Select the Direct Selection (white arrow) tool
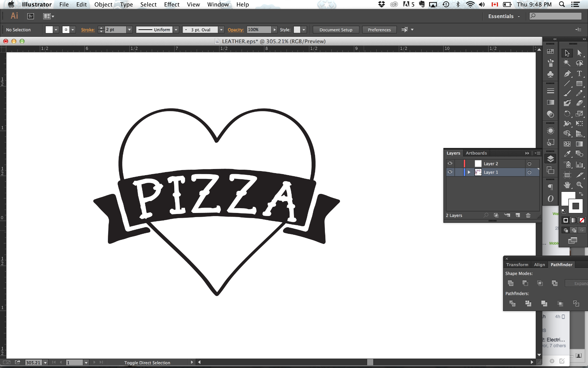 point(579,53)
